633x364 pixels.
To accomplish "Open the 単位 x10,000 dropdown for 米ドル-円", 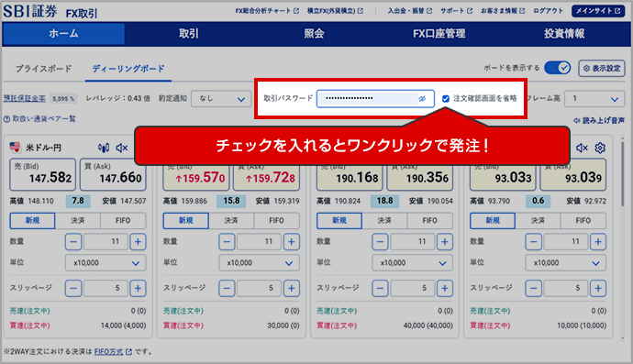I will (x=105, y=263).
